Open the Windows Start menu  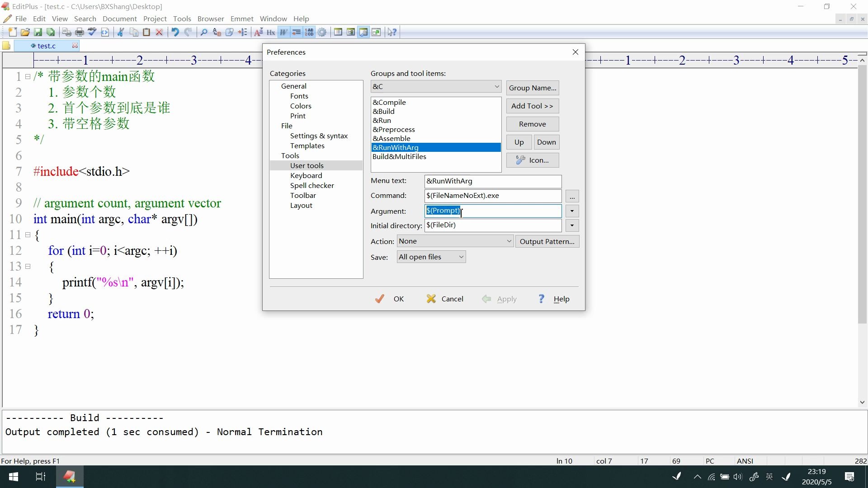pos(14,477)
